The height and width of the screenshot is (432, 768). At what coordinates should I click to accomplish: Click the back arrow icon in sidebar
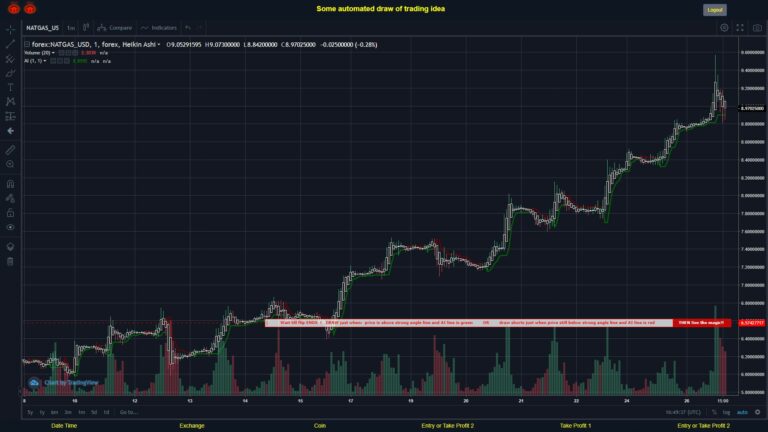coord(10,131)
